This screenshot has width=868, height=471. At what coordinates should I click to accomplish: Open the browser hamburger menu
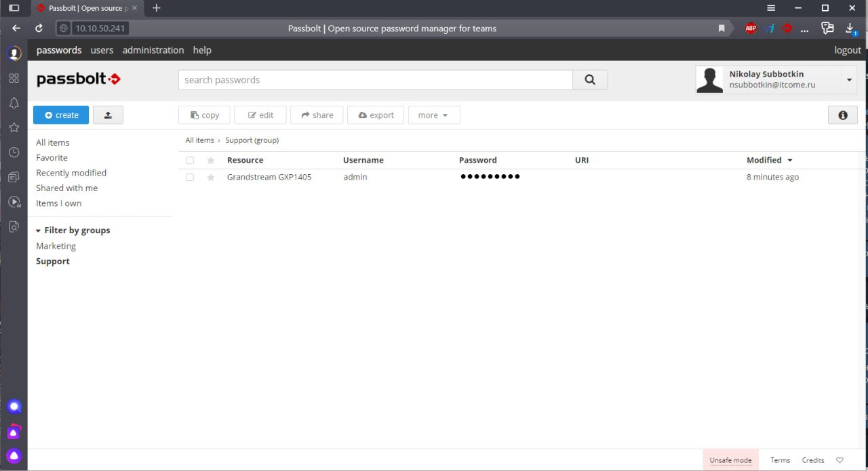[771, 8]
